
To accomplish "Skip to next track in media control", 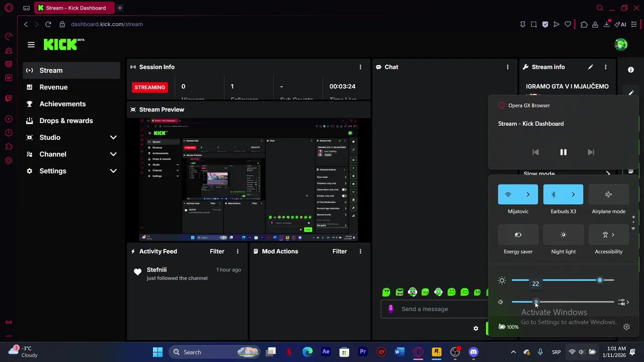I will [591, 152].
